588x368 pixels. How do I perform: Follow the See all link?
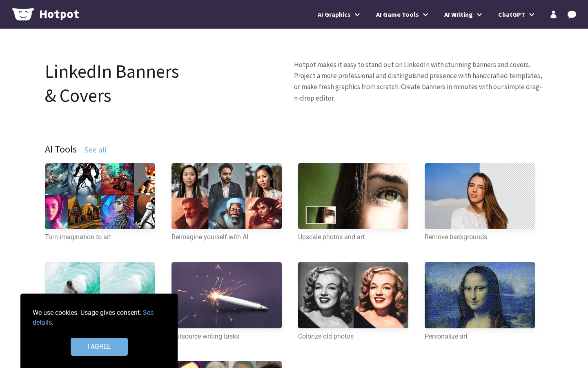(96, 150)
